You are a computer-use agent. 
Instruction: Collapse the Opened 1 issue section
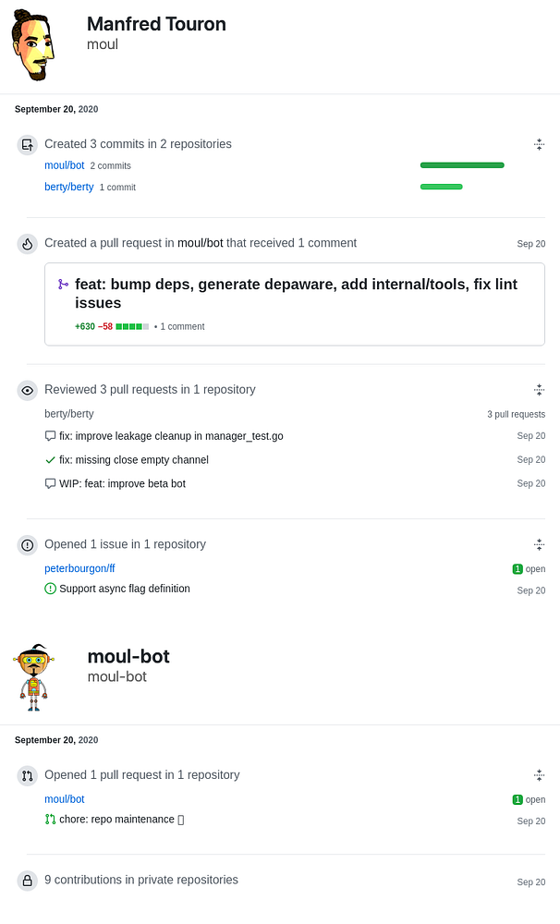point(539,545)
